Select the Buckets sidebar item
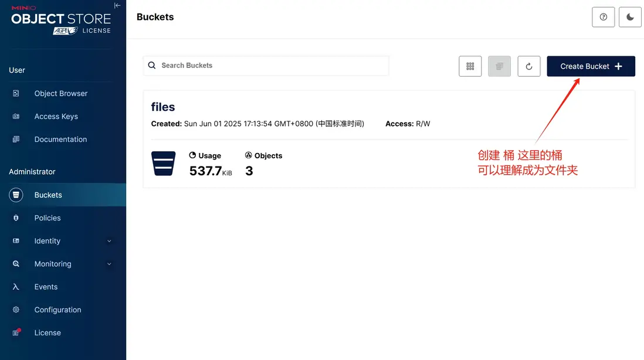 coord(48,195)
